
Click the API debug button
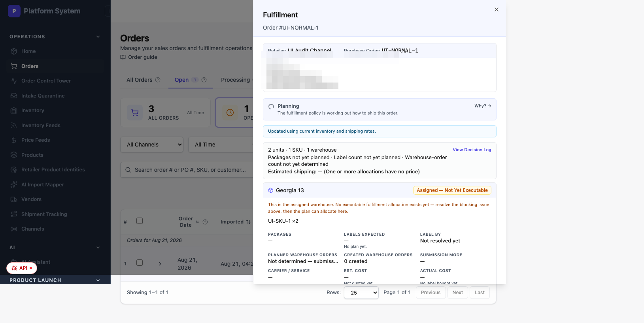point(22,268)
